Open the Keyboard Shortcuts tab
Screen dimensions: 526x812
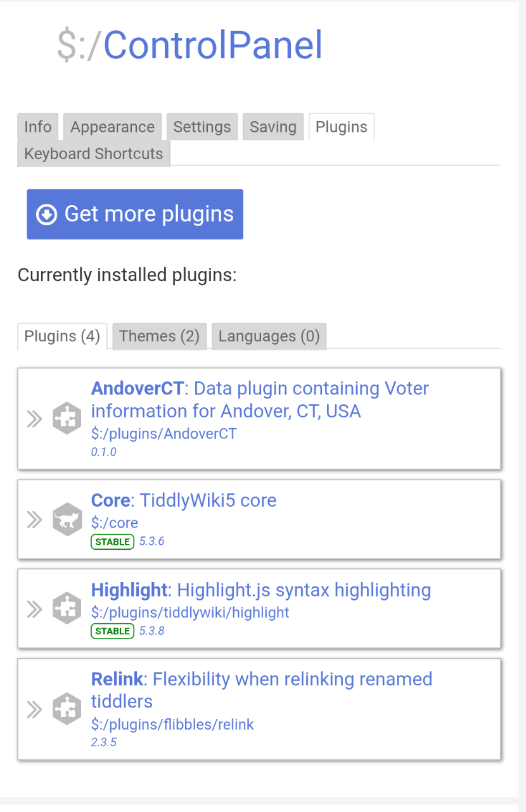click(94, 154)
